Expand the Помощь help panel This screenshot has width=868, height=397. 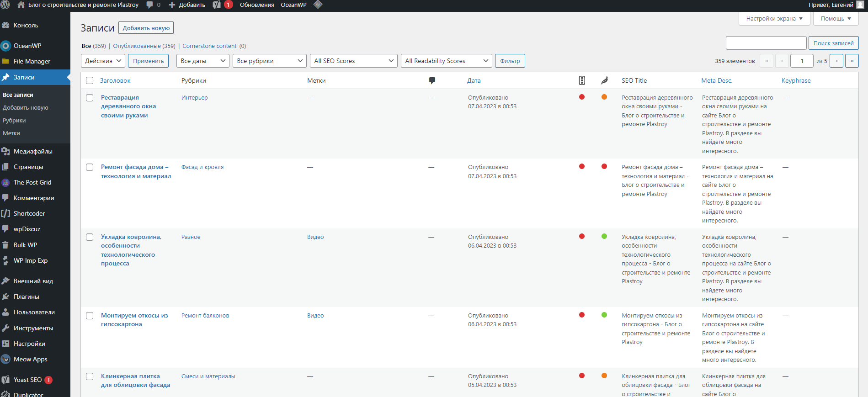tap(836, 19)
